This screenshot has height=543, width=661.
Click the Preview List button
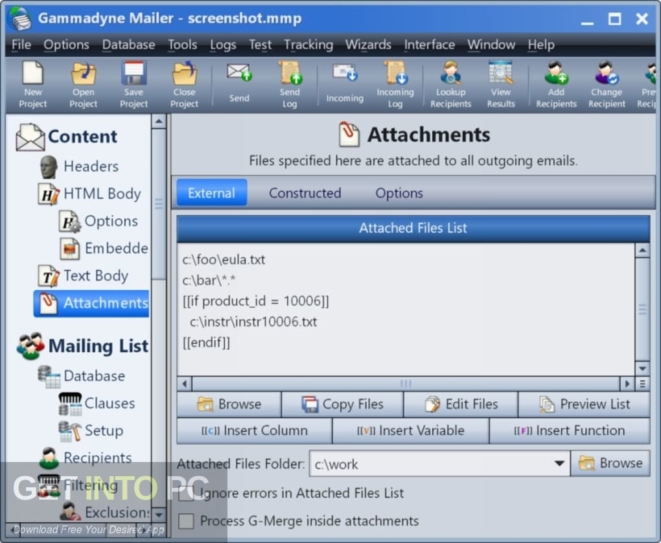click(x=584, y=404)
